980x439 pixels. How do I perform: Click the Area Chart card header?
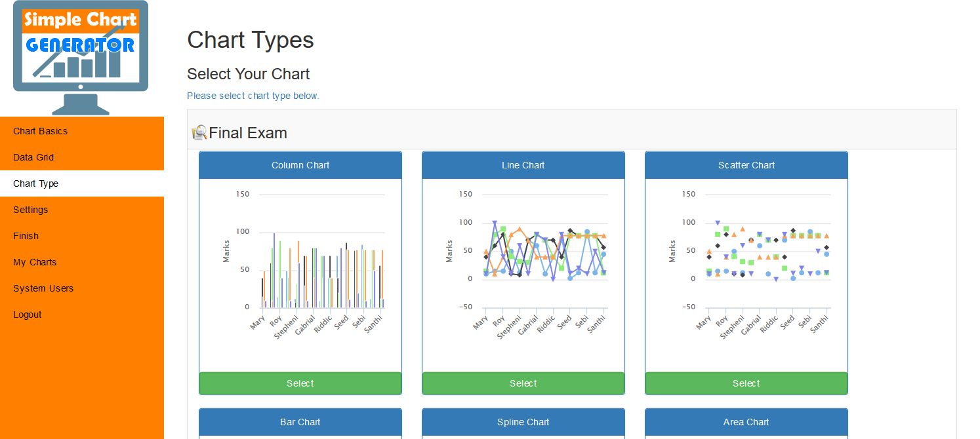pyautogui.click(x=746, y=422)
